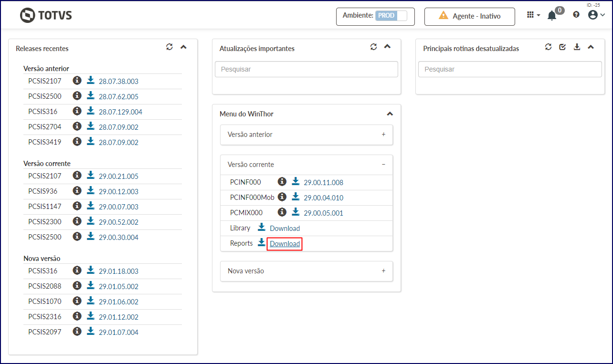Refresh the Atualizações importantes panel

(373, 47)
